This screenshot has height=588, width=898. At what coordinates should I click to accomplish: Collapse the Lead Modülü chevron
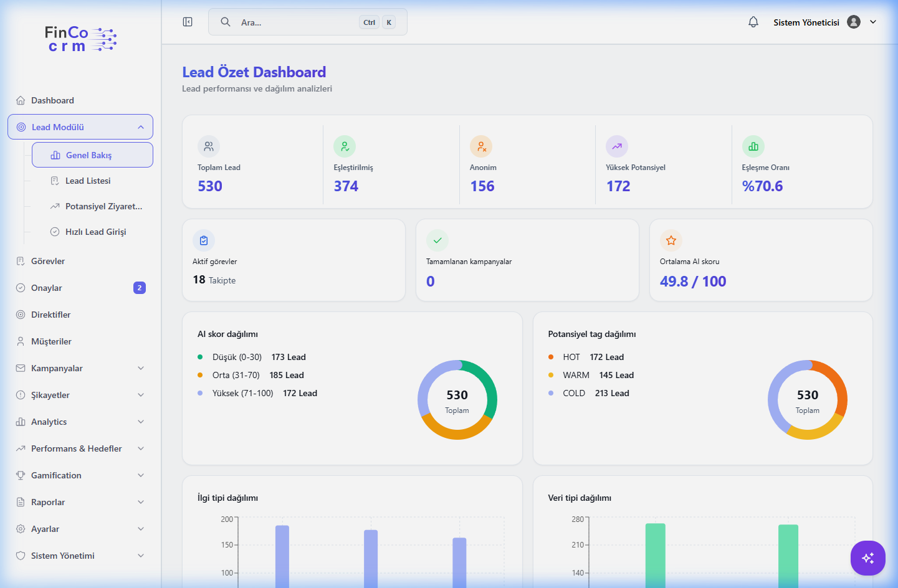pos(141,127)
